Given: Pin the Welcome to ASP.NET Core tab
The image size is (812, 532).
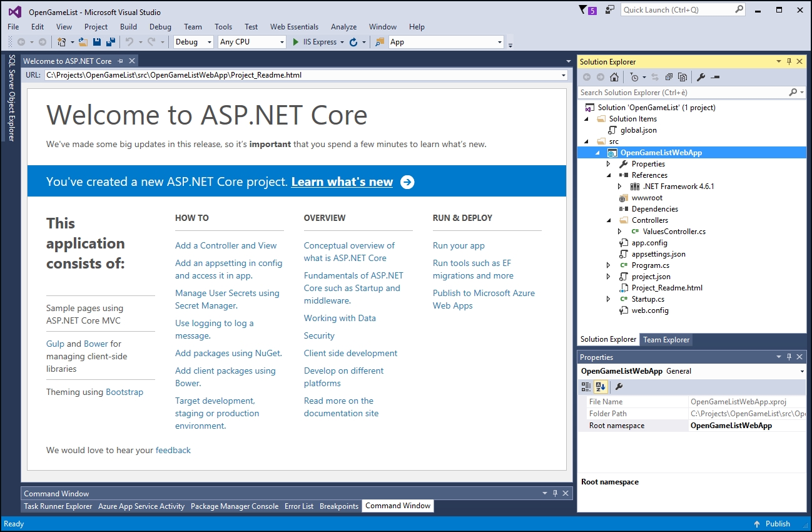Looking at the screenshot, I should 121,61.
